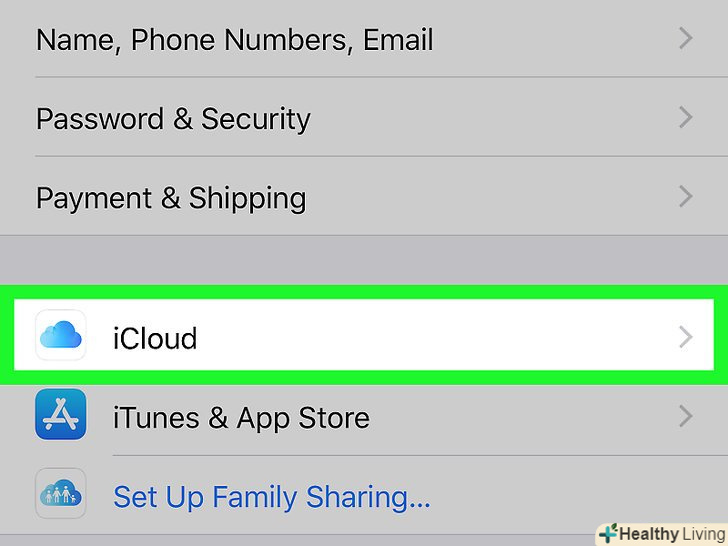Tap the Family Sharing icon
This screenshot has height=546, width=728.
pyautogui.click(x=60, y=494)
